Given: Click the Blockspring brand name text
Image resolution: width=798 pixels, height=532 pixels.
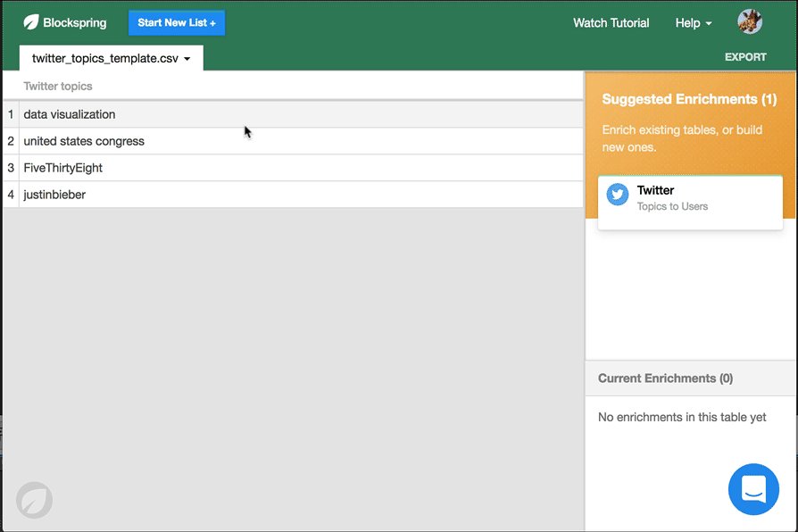Looking at the screenshot, I should [x=75, y=22].
